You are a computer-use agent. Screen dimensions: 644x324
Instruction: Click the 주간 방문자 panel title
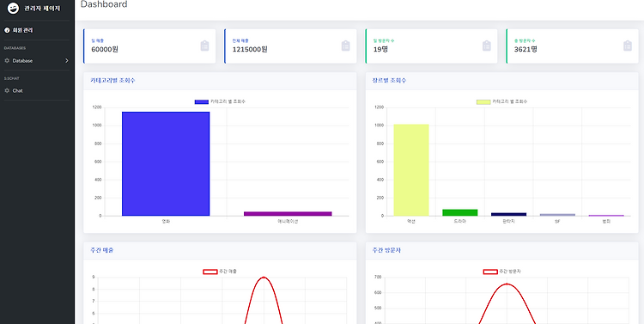coord(386,250)
